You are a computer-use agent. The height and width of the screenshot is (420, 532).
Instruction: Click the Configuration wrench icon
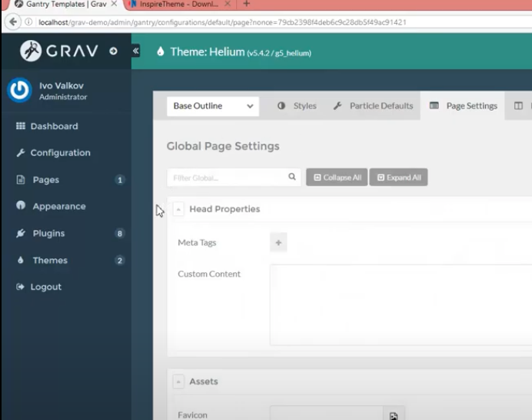click(x=21, y=153)
